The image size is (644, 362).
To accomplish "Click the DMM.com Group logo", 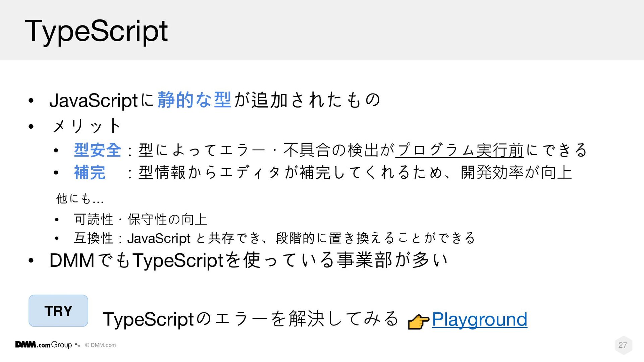I will tap(44, 345).
